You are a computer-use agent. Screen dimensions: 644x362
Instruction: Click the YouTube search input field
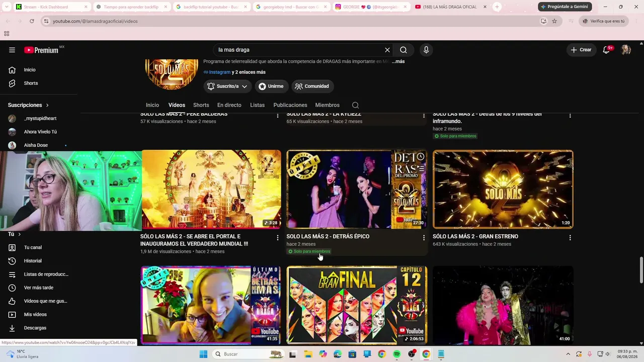tap(300, 50)
